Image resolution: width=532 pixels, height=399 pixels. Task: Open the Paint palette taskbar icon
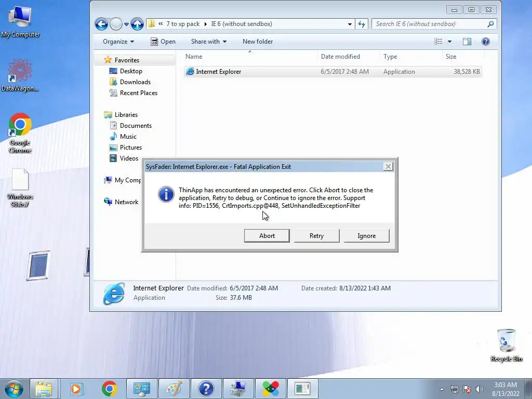click(174, 389)
